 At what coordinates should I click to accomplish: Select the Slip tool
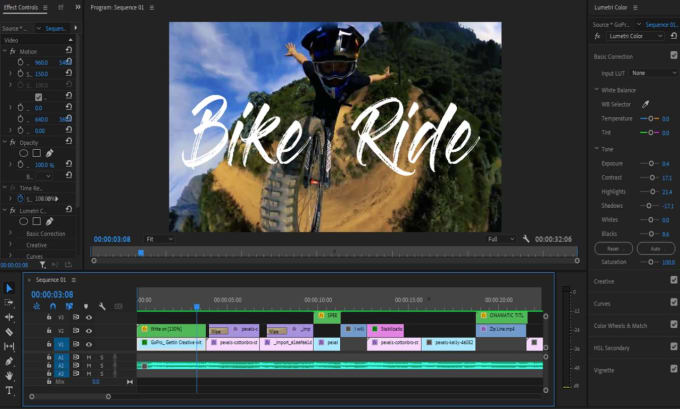tap(9, 346)
